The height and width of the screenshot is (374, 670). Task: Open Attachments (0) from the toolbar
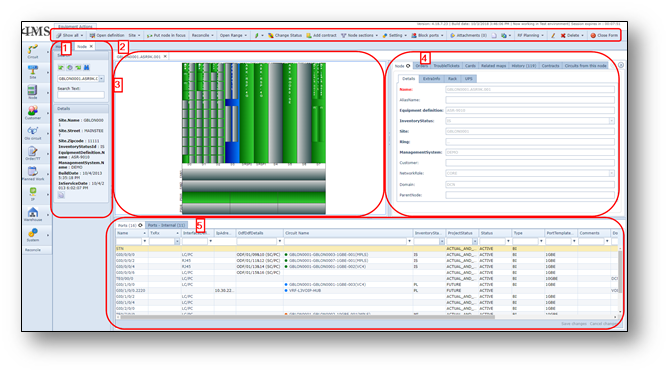pyautogui.click(x=468, y=35)
